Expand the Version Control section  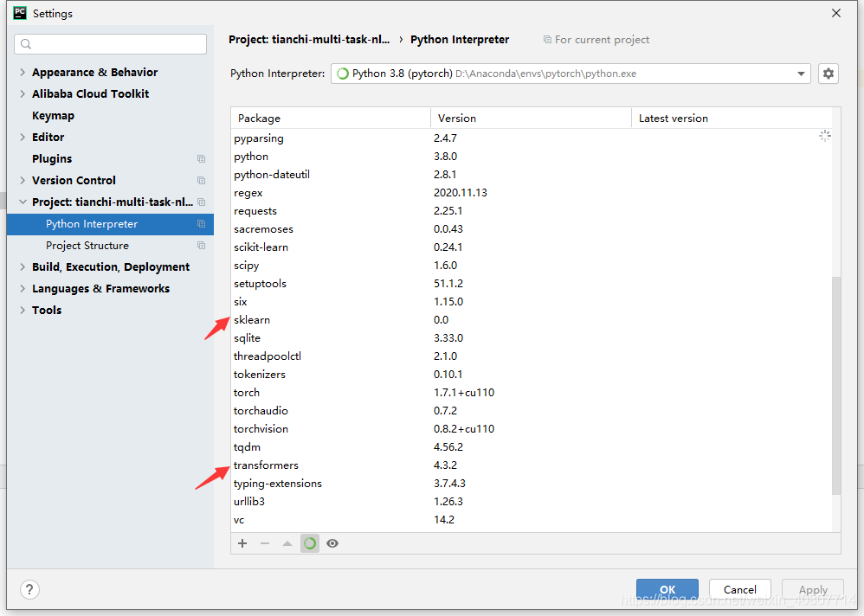[x=22, y=180]
